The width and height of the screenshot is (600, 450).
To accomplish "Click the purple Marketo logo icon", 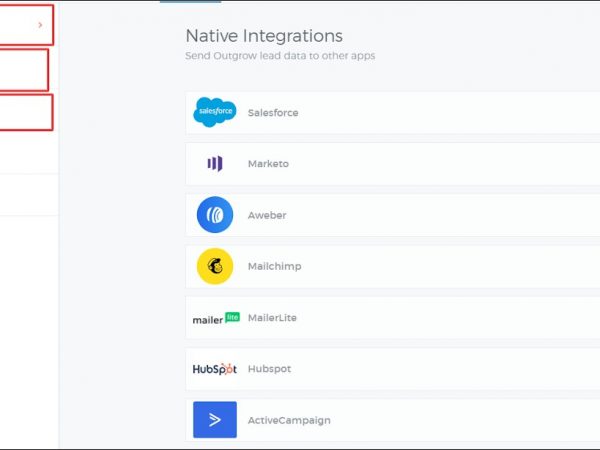I will pos(214,164).
